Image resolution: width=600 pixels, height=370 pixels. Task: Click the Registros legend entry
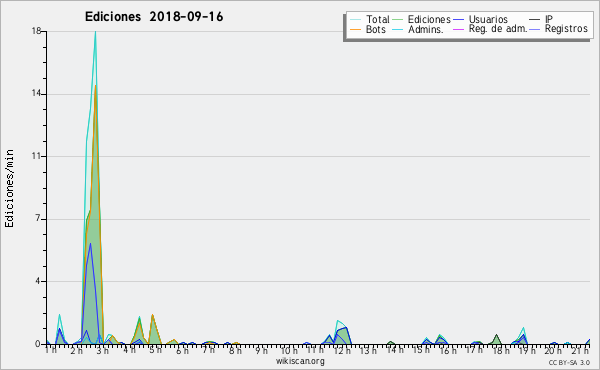click(559, 29)
